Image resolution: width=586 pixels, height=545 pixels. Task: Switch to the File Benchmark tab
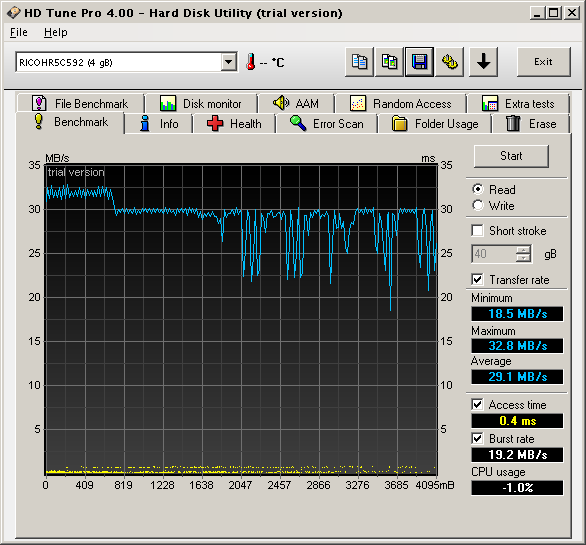[x=80, y=103]
